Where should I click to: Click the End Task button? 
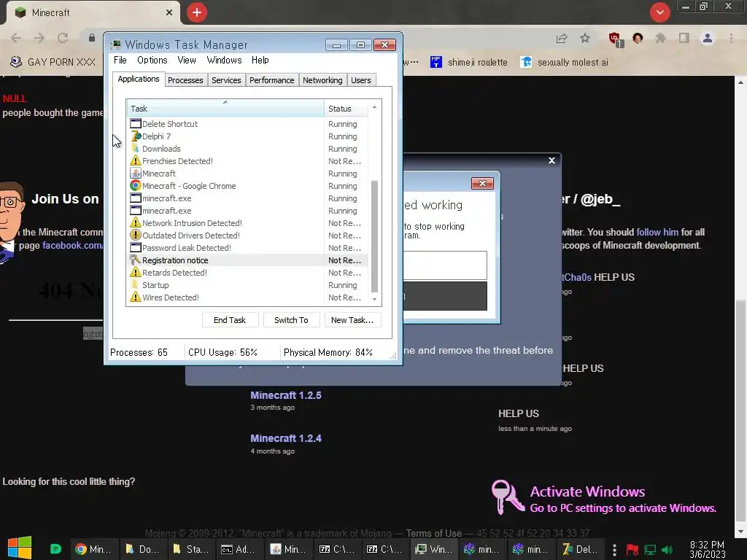click(230, 320)
